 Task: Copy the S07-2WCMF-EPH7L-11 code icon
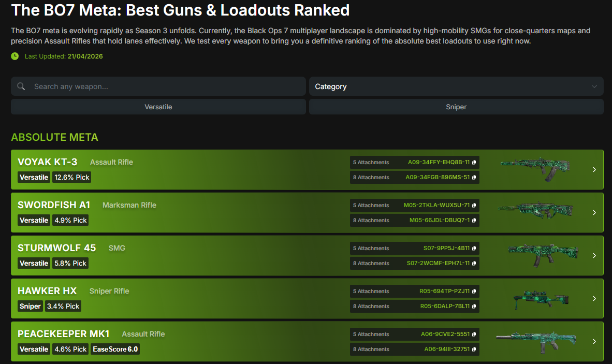[474, 264]
